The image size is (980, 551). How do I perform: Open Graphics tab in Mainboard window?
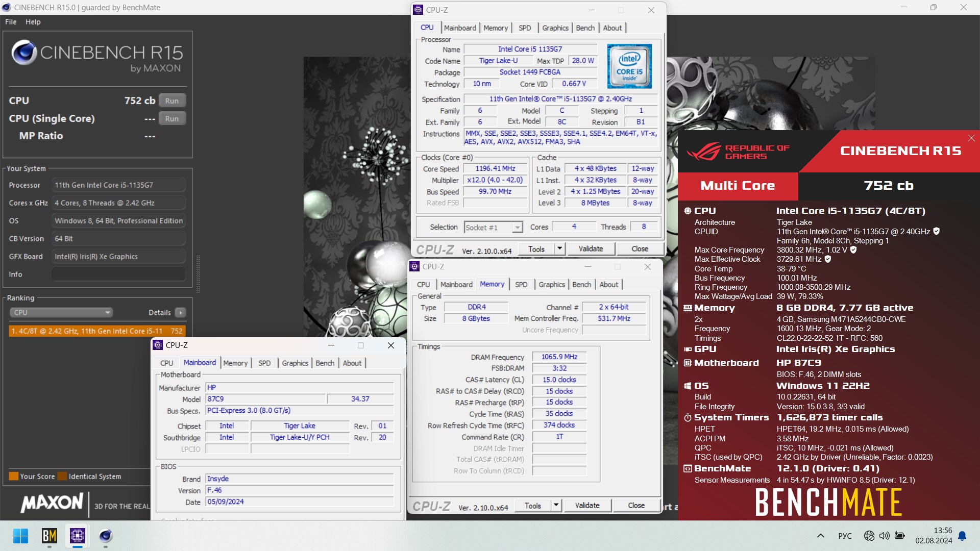(295, 363)
